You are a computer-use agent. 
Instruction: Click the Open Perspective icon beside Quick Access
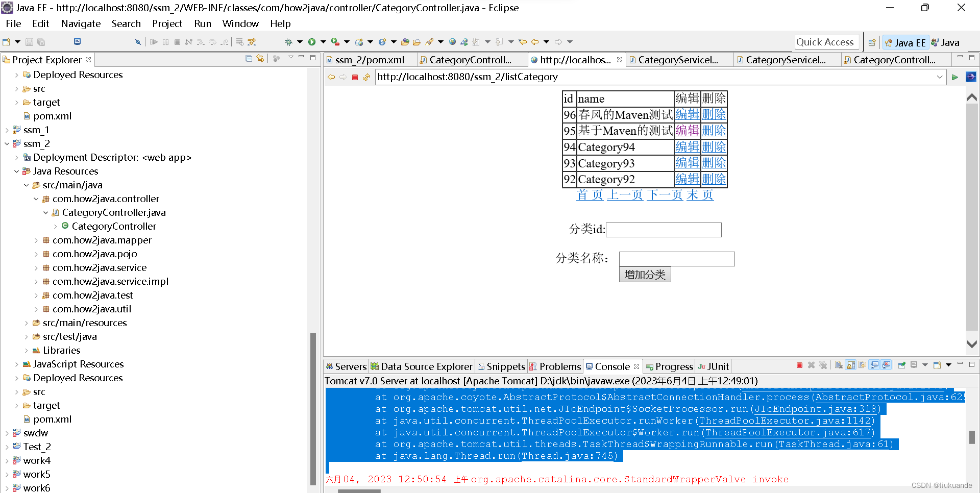[x=872, y=42]
